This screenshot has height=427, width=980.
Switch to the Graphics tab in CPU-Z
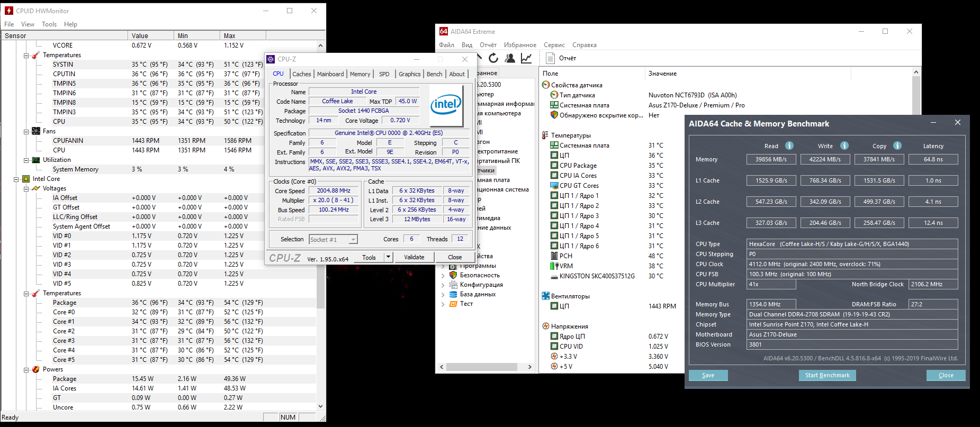pos(410,74)
